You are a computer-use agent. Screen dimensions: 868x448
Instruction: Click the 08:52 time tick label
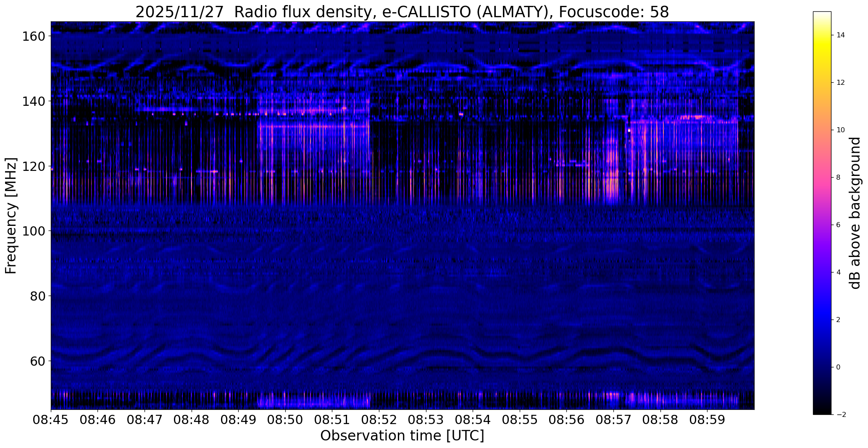click(x=379, y=420)
